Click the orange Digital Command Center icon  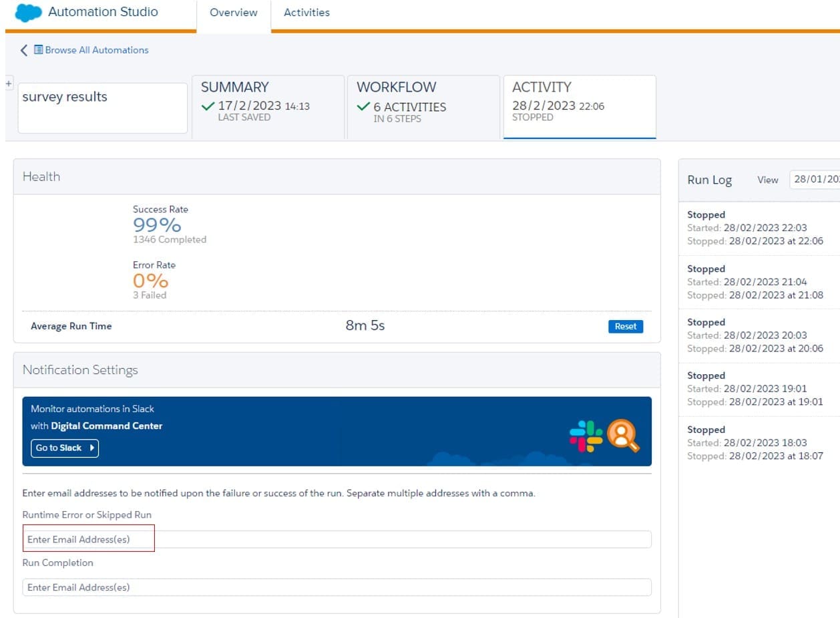[623, 435]
